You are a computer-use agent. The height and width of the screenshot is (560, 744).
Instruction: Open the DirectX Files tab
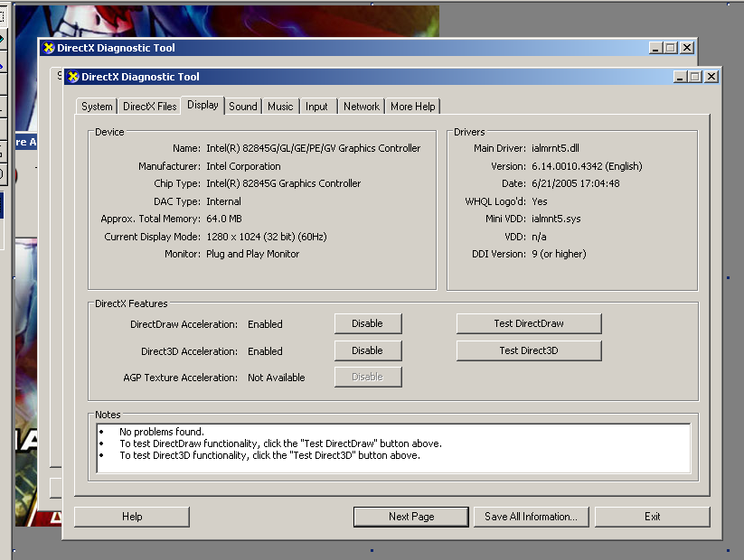click(x=150, y=107)
